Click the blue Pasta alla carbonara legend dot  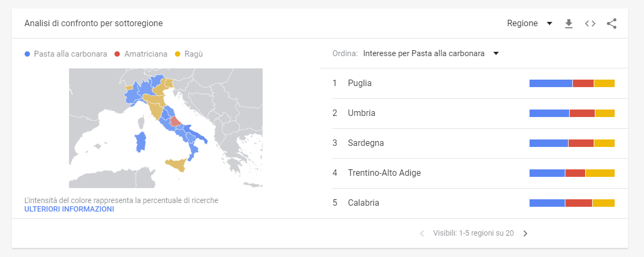(27, 54)
